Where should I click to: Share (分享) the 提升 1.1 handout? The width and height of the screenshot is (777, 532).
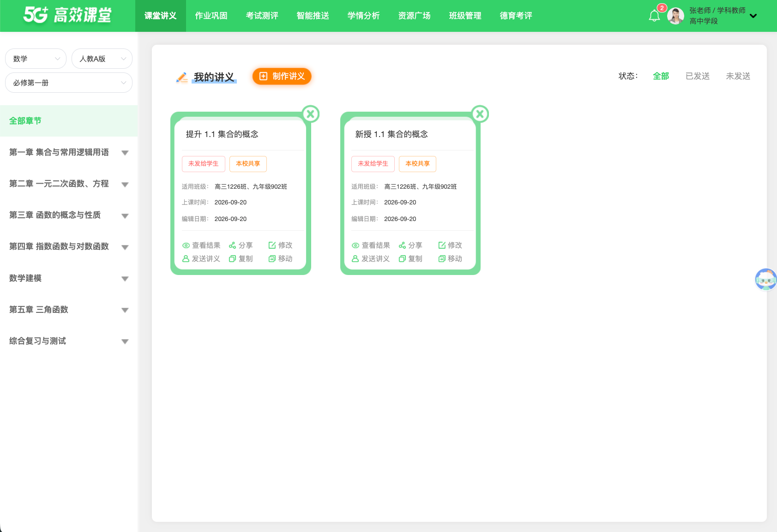[241, 245]
